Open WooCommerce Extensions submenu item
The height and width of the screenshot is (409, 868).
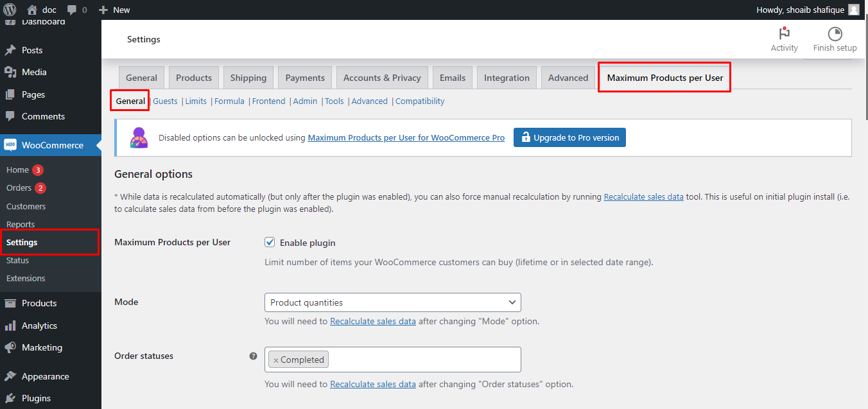pos(26,278)
